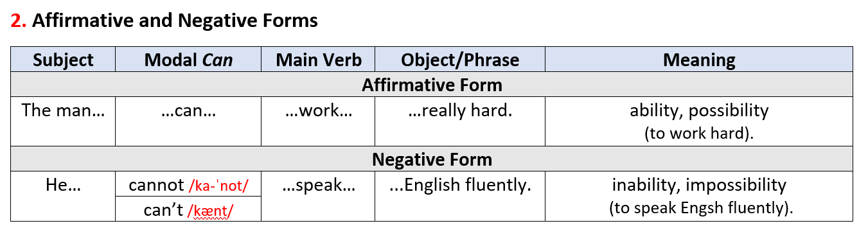
Task: Click the heading 'Affirmative and Negative Forms'
Action: point(175,21)
